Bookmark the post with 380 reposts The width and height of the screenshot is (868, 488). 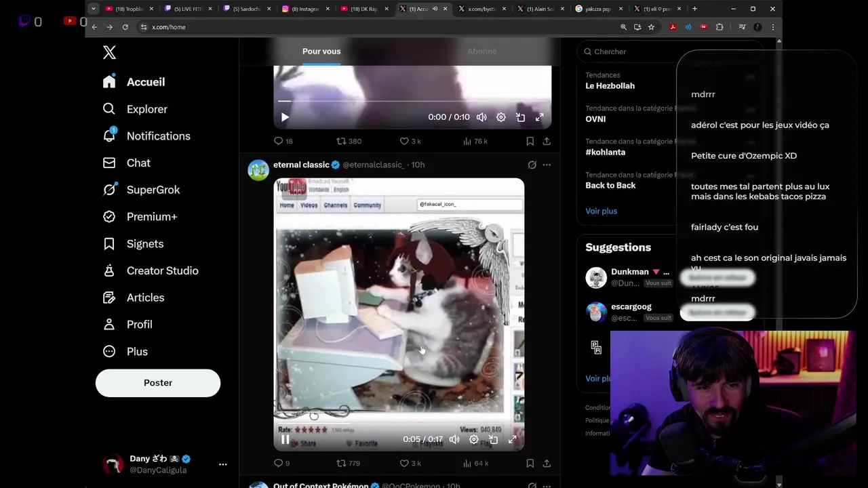pos(530,141)
